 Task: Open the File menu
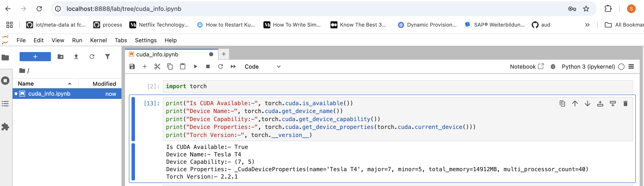point(21,40)
